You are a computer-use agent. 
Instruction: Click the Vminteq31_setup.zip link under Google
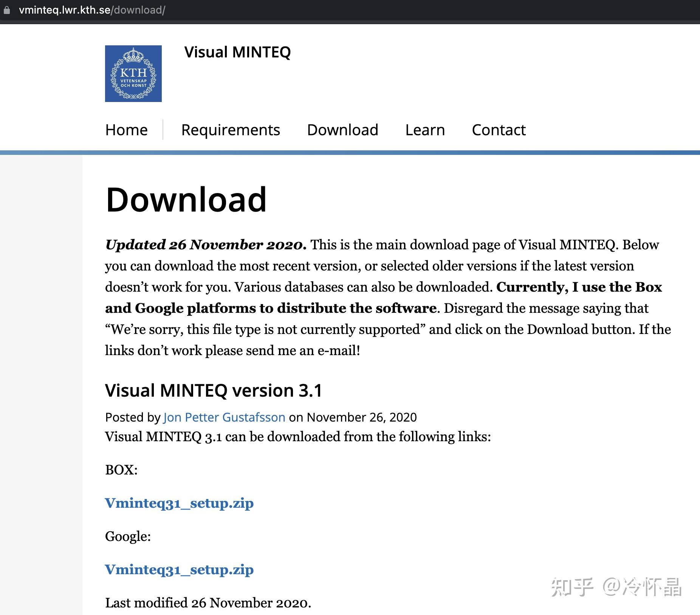(x=179, y=570)
